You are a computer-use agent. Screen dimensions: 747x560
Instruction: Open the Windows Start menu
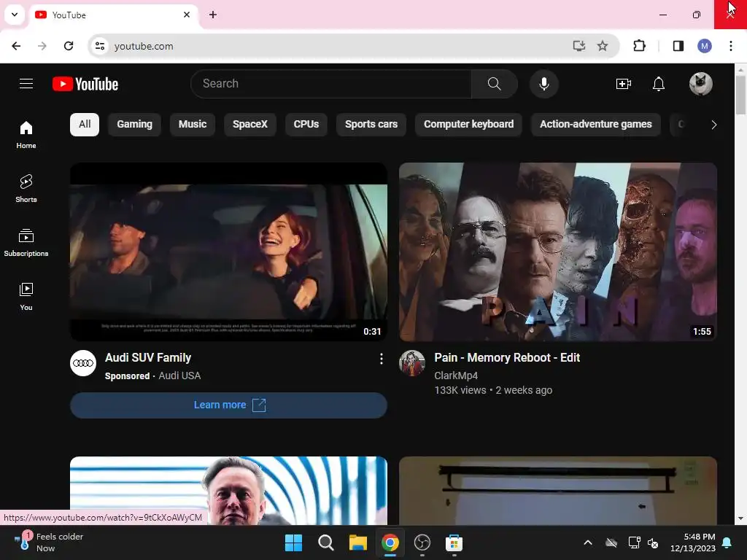click(x=293, y=542)
